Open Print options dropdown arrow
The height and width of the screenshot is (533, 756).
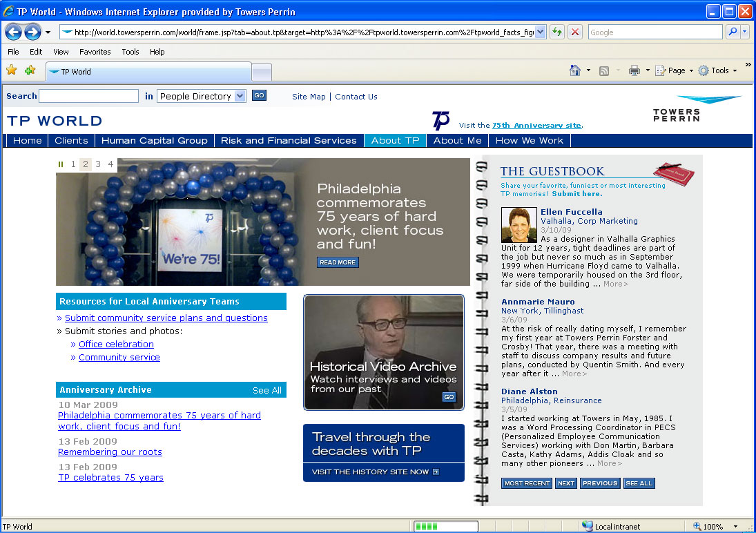(648, 70)
